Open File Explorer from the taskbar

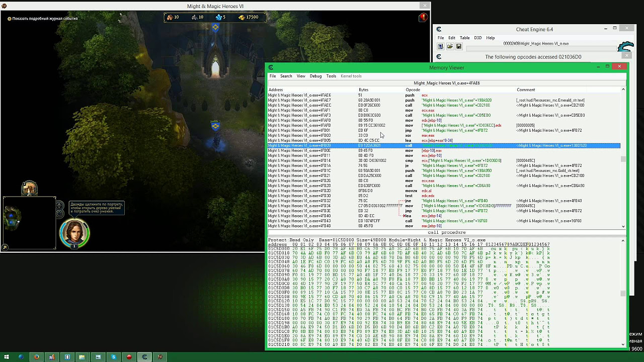tap(82, 357)
